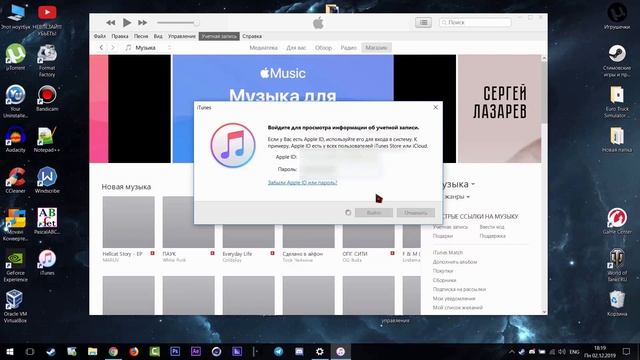Open the notification center in the taskbar

tap(627, 351)
